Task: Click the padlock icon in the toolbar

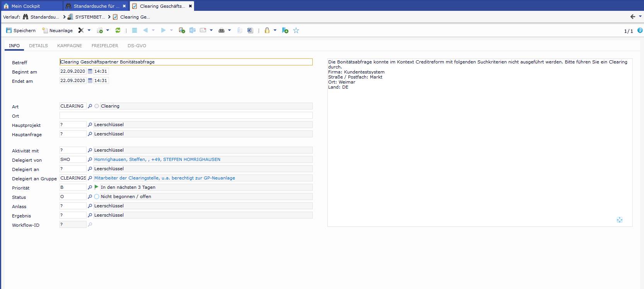Action: [x=267, y=30]
